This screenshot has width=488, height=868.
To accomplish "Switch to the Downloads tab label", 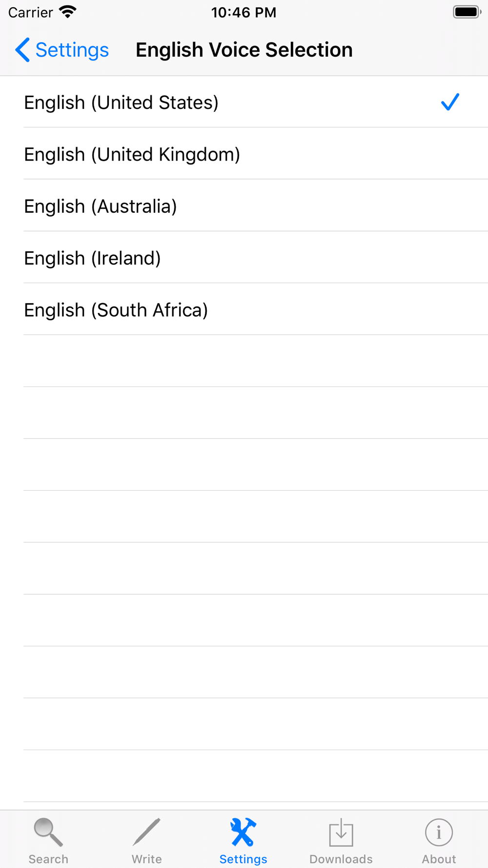I will (341, 859).
